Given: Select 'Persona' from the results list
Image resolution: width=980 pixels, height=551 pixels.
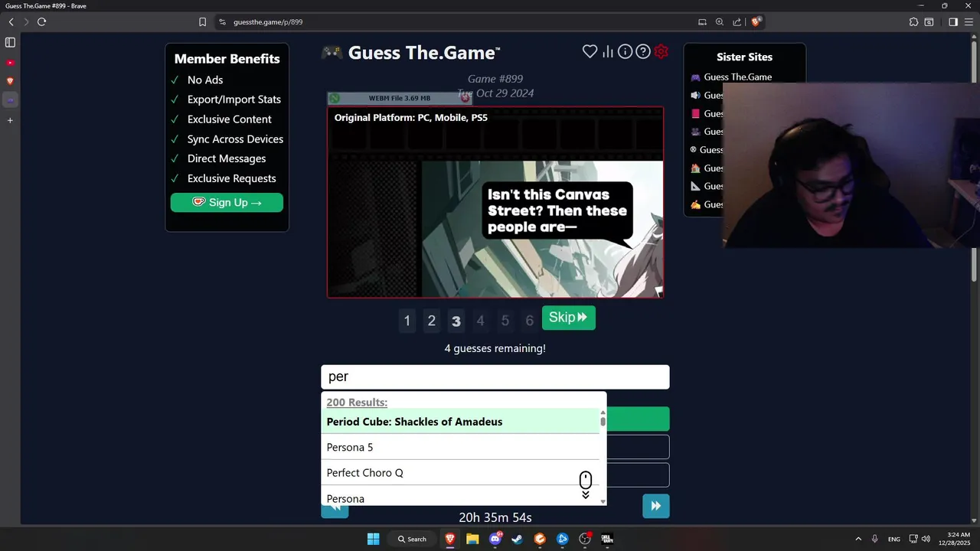Looking at the screenshot, I should (x=460, y=496).
